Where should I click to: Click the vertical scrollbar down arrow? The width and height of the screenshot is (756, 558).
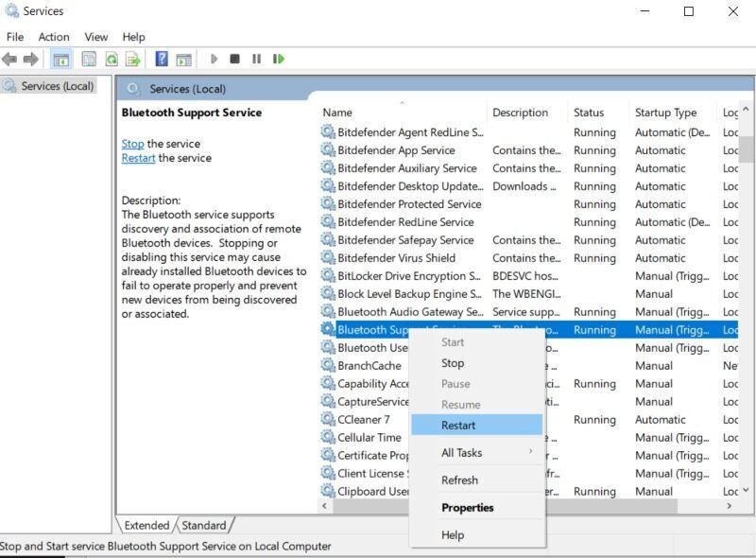pos(746,490)
